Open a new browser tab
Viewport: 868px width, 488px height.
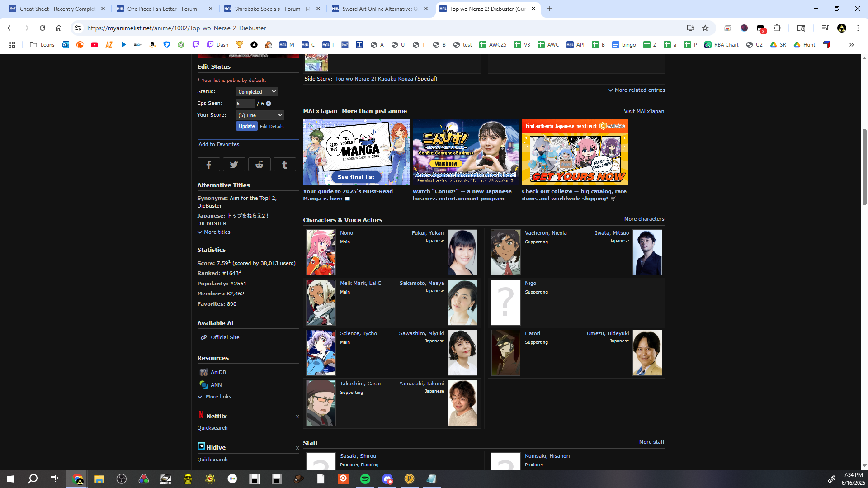[x=550, y=9]
